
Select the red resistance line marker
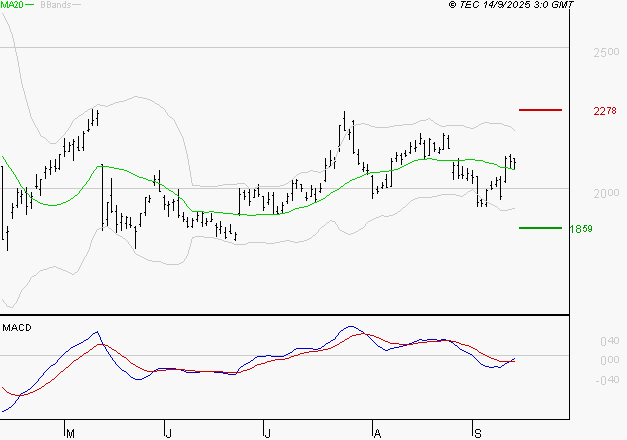(541, 109)
